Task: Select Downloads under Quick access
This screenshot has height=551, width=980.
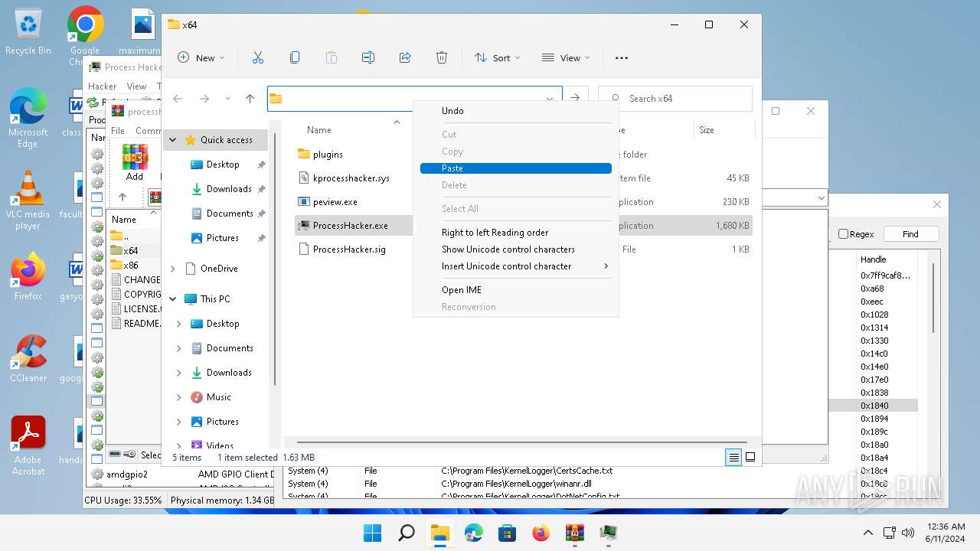Action: click(228, 189)
